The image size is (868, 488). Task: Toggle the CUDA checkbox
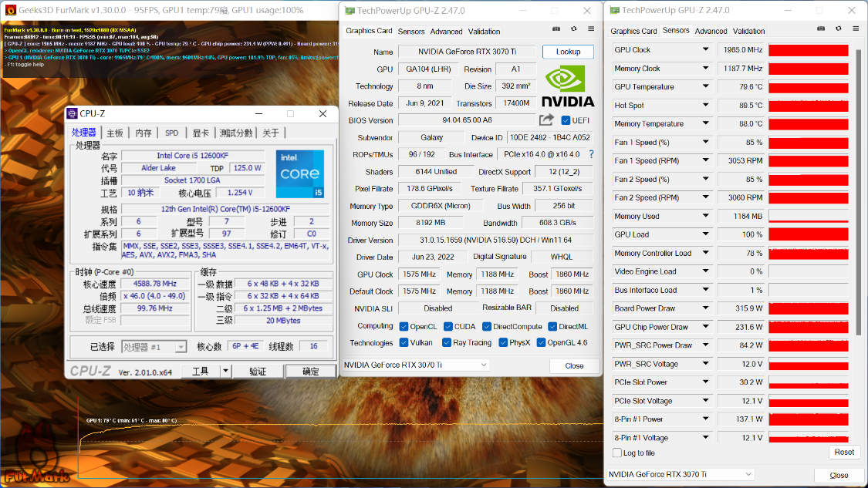[x=448, y=326]
